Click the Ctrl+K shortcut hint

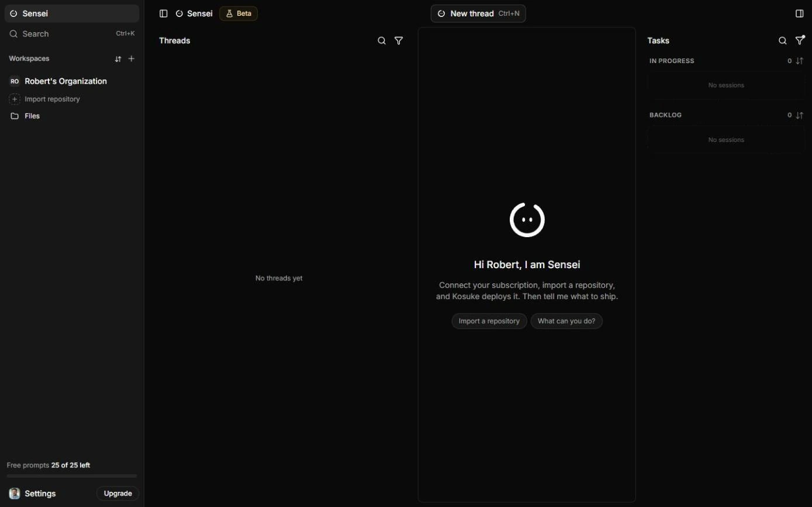[x=125, y=34]
